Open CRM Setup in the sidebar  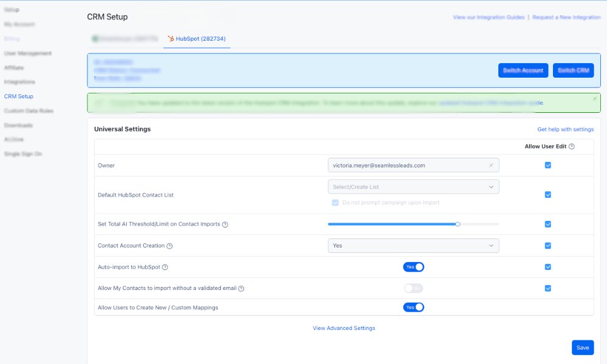[x=19, y=96]
